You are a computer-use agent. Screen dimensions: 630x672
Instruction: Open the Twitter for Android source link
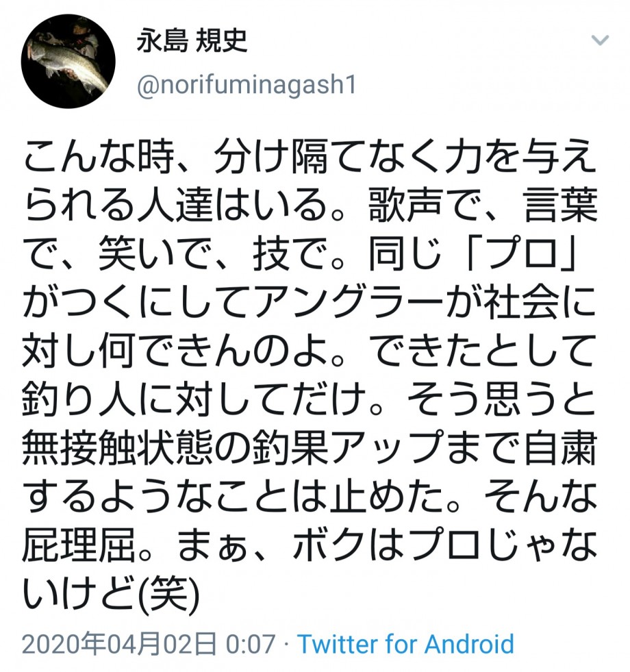click(x=405, y=644)
